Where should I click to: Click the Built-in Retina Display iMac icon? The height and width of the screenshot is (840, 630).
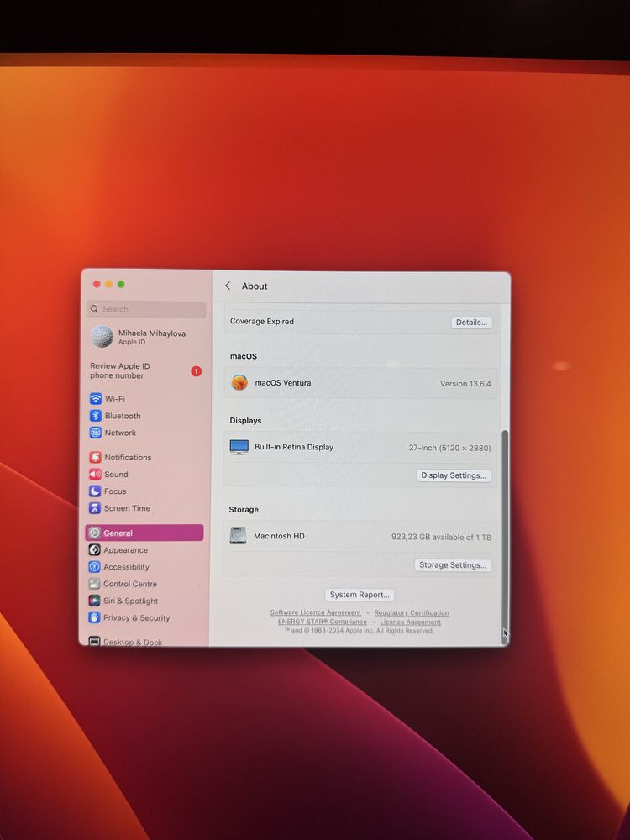[x=239, y=447]
